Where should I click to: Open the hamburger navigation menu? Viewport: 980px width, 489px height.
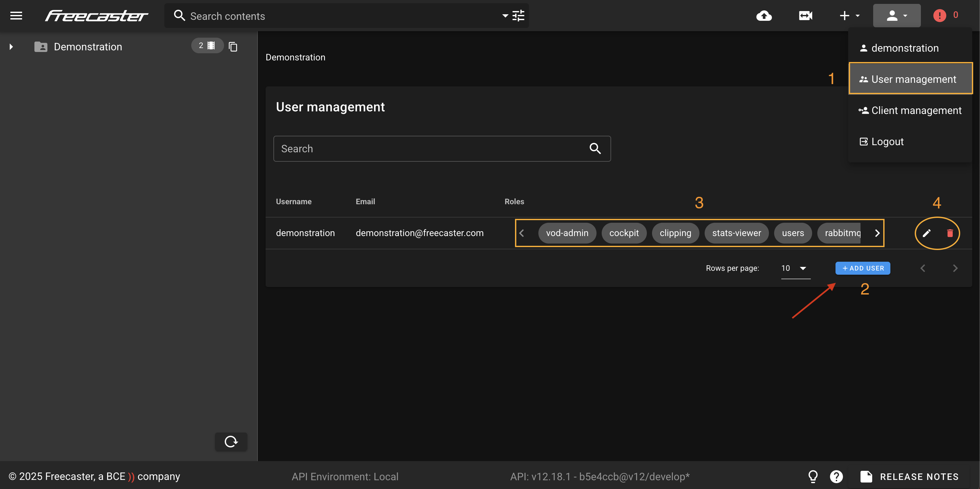16,16
